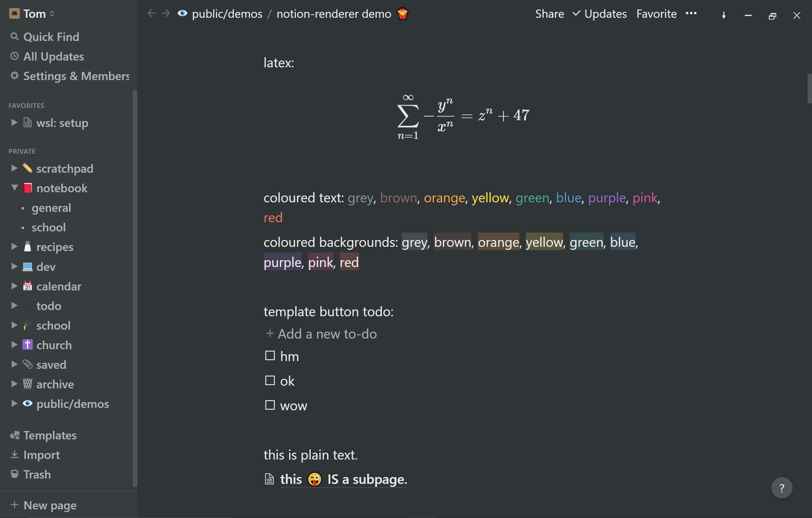Click the page vertical scrollbar thumb
This screenshot has height=518, width=812.
click(x=809, y=88)
